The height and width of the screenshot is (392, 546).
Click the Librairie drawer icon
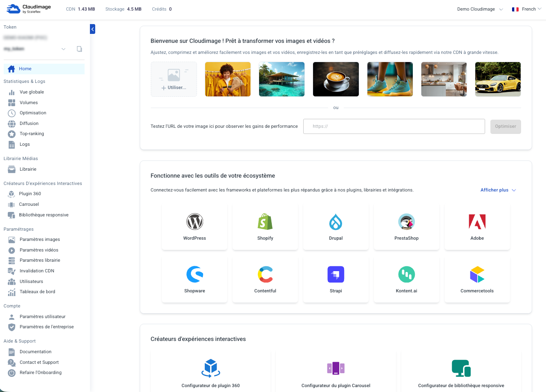(x=12, y=169)
